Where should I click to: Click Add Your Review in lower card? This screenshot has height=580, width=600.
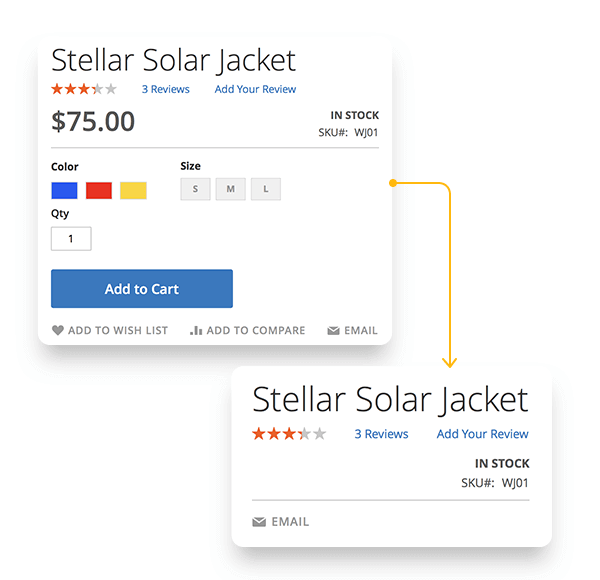(483, 434)
